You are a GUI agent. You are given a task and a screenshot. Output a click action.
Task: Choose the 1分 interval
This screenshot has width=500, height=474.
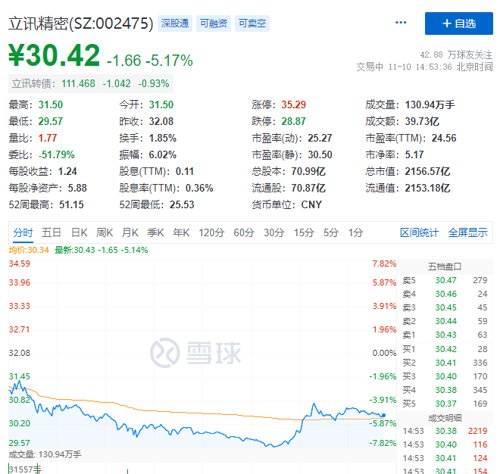point(356,232)
